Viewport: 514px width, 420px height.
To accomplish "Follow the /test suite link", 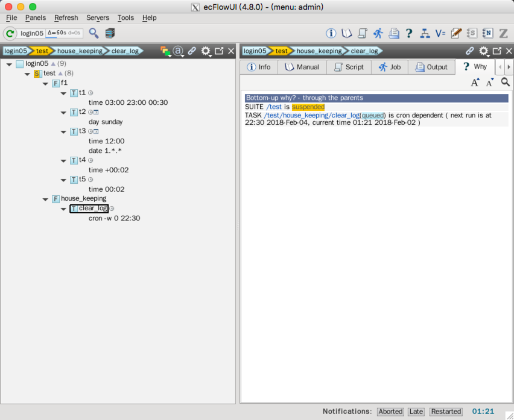I will pyautogui.click(x=274, y=107).
